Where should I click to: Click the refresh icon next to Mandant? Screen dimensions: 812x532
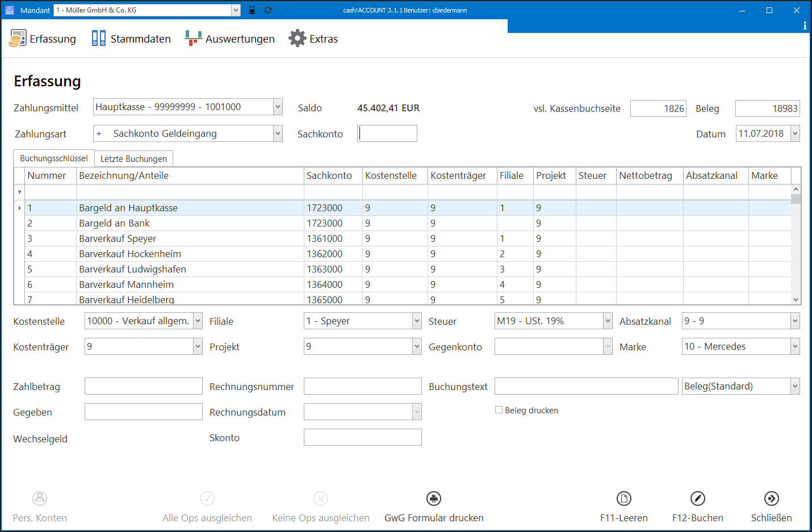tap(268, 10)
